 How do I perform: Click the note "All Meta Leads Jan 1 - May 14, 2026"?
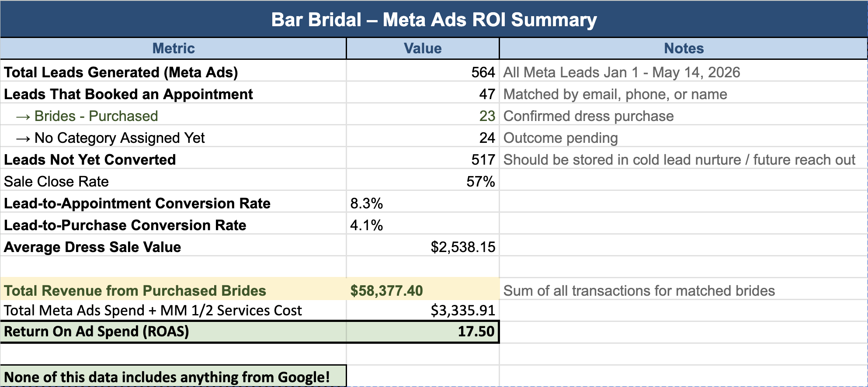tap(684, 70)
